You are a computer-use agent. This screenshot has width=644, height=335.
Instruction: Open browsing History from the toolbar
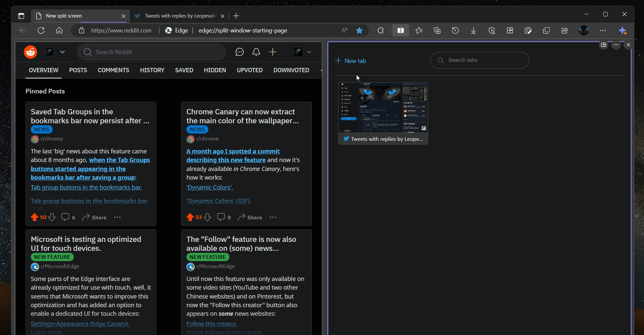455,30
